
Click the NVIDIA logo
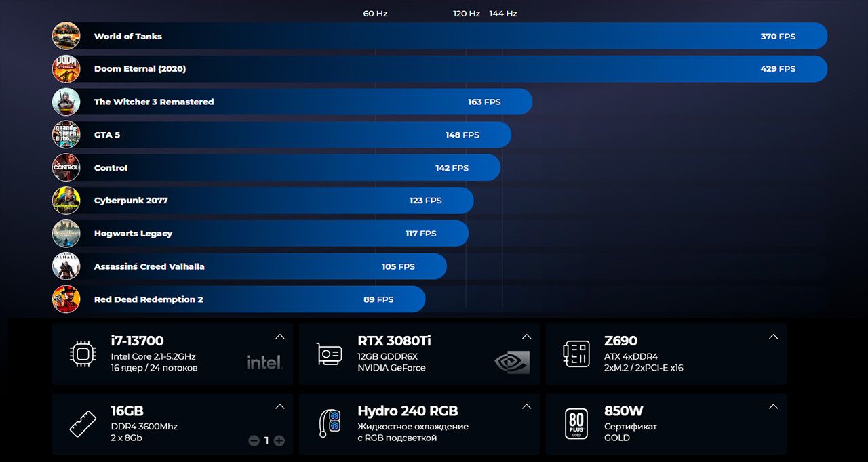click(x=512, y=362)
